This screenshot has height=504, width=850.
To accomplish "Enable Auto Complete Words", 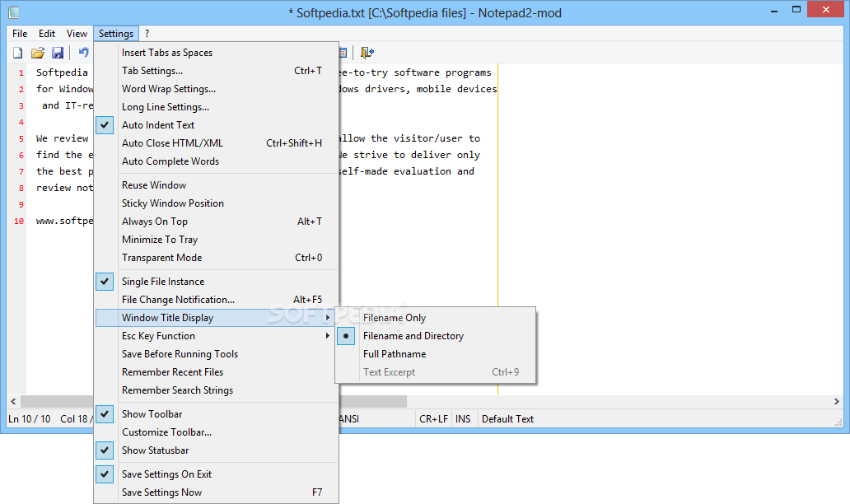I will 217,161.
